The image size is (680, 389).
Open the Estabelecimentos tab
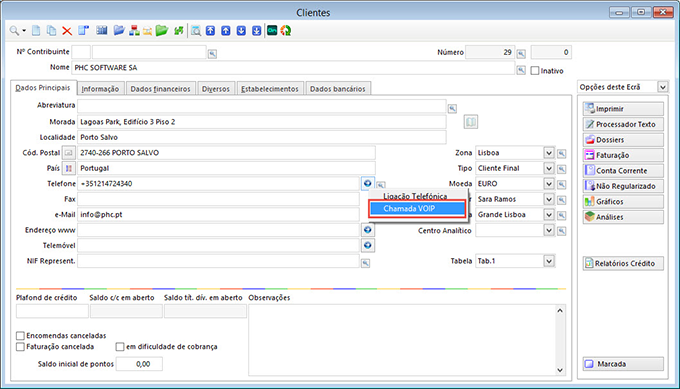click(270, 88)
